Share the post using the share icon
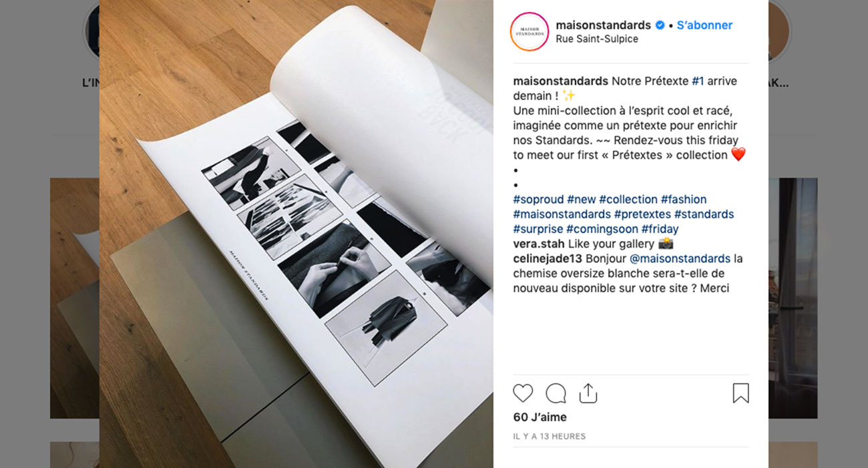Image resolution: width=868 pixels, height=468 pixels. coord(588,393)
